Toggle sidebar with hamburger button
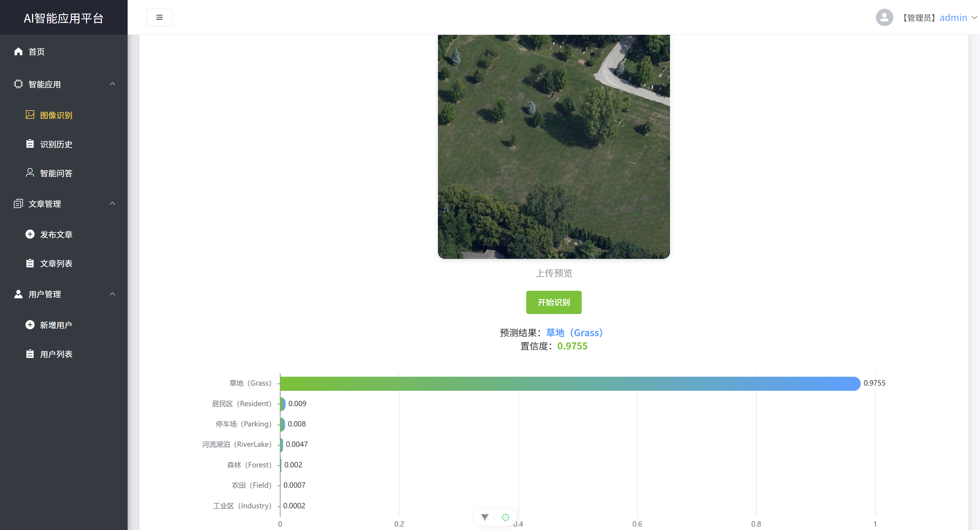The width and height of the screenshot is (980, 530). [x=159, y=17]
